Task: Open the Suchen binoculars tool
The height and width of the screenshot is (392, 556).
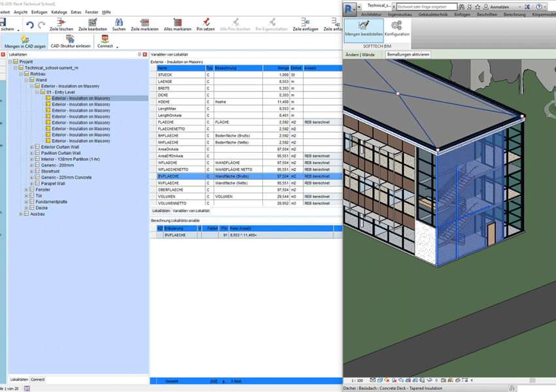Action: 119,23
